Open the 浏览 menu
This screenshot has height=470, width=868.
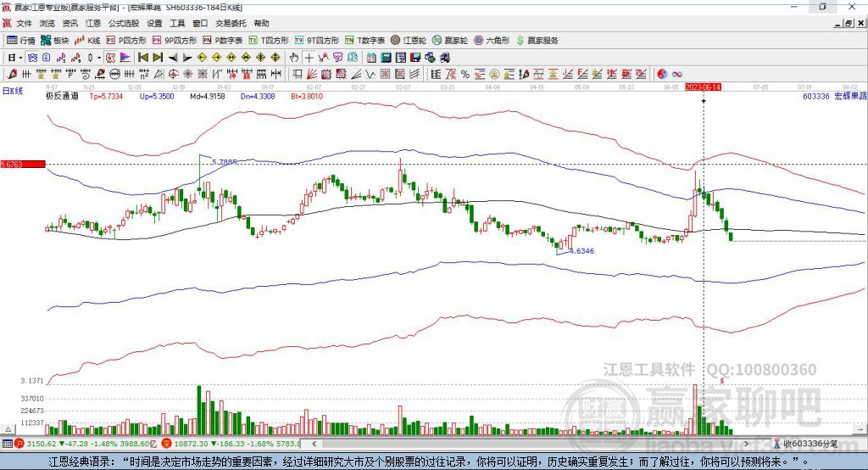click(x=47, y=23)
